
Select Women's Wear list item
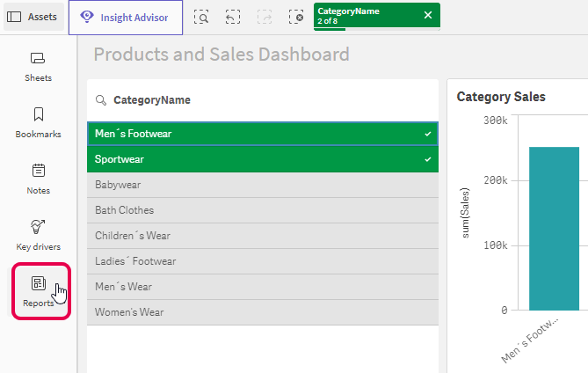(x=262, y=312)
